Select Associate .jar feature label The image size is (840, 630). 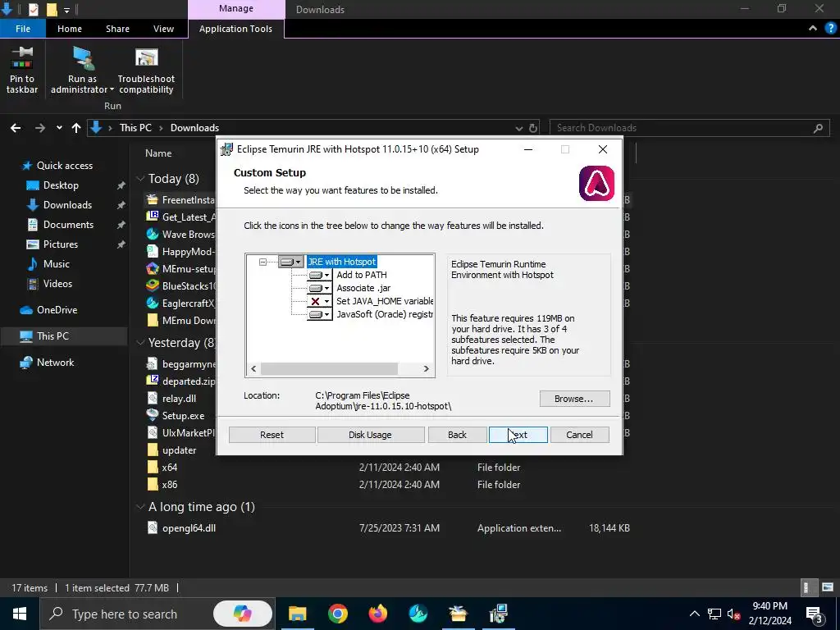(x=363, y=288)
